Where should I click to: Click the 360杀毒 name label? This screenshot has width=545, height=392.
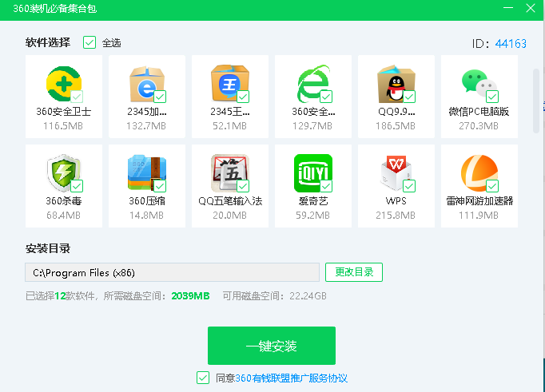64,200
